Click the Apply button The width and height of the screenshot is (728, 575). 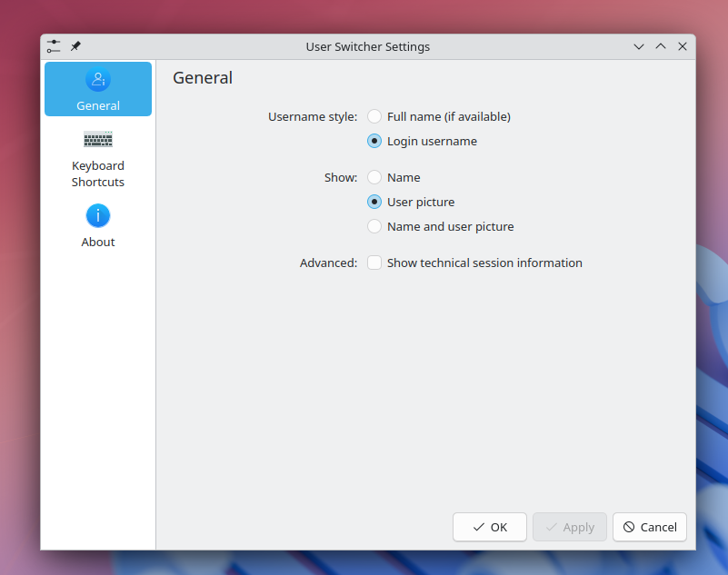point(570,527)
